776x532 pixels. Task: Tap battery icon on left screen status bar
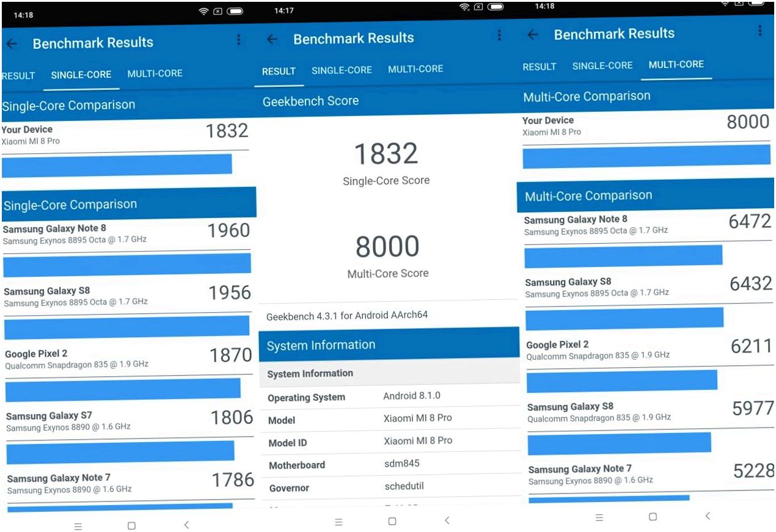pyautogui.click(x=235, y=12)
